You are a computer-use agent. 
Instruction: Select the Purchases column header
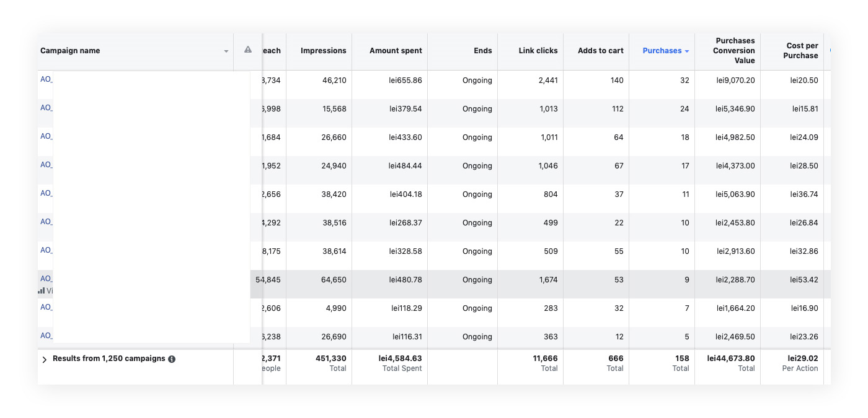point(662,51)
